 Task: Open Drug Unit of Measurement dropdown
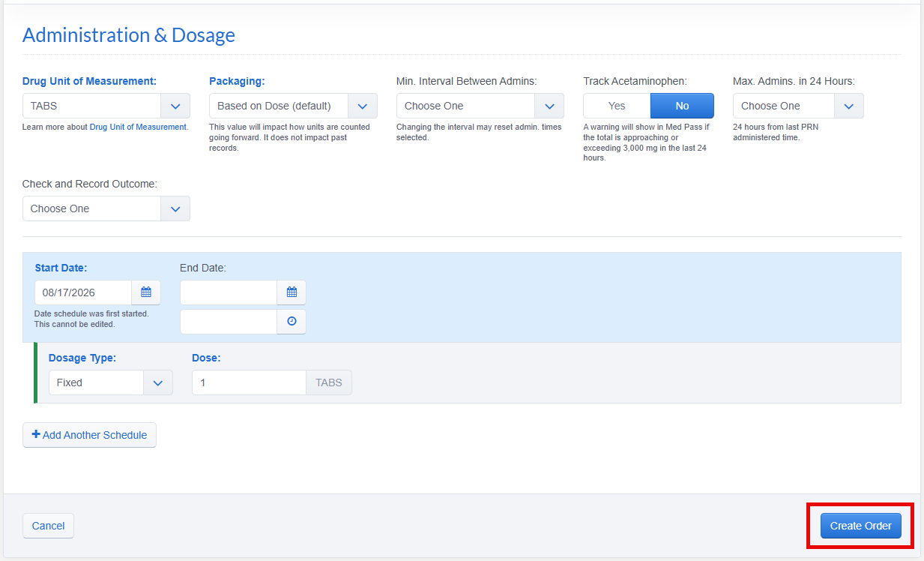pyautogui.click(x=106, y=106)
